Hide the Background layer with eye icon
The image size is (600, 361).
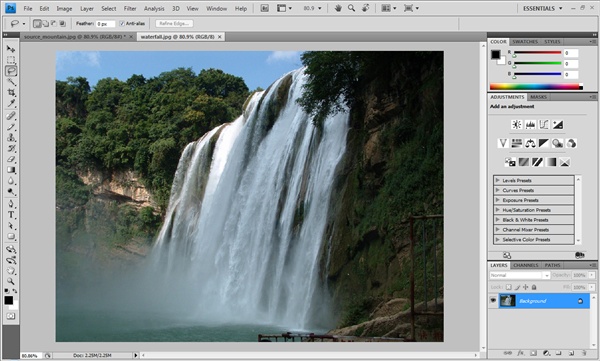(x=493, y=301)
